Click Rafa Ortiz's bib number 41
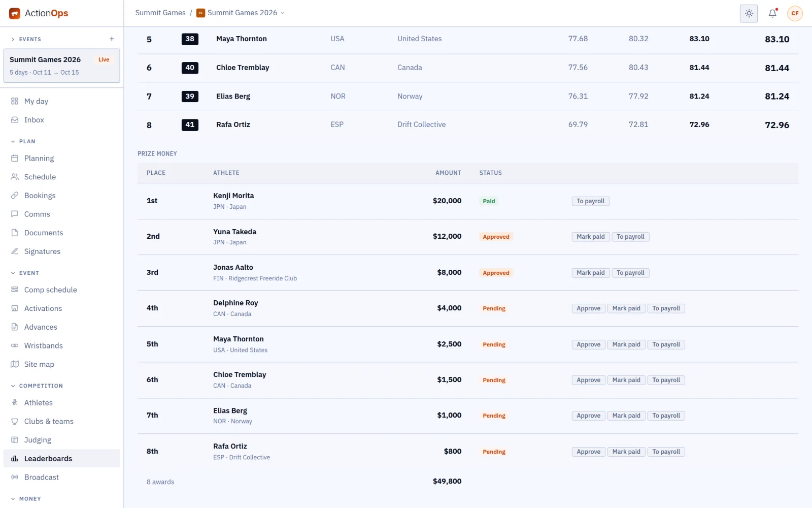The height and width of the screenshot is (508, 812). click(x=190, y=125)
